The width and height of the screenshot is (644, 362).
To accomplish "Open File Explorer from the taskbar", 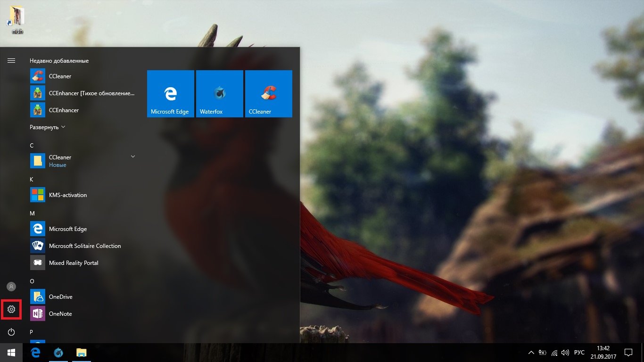I will click(82, 353).
